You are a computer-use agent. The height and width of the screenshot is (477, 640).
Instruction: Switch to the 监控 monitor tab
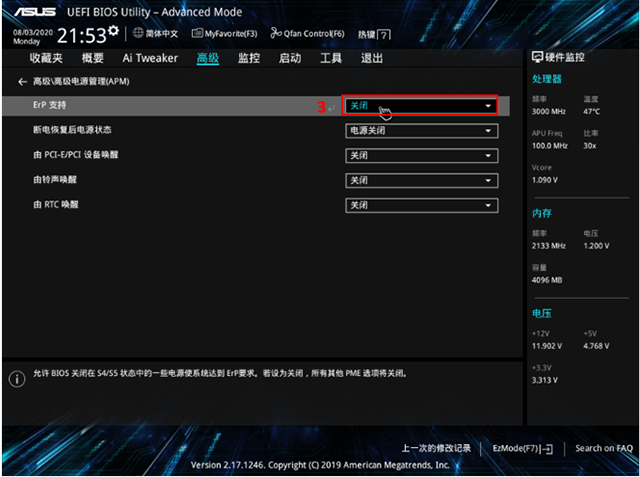coord(249,58)
